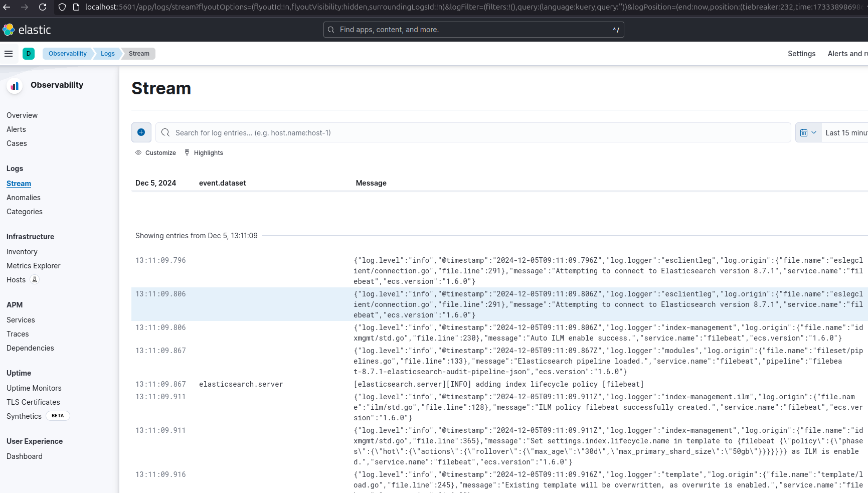The height and width of the screenshot is (493, 868).
Task: Click the log entries search field
Action: point(471,133)
